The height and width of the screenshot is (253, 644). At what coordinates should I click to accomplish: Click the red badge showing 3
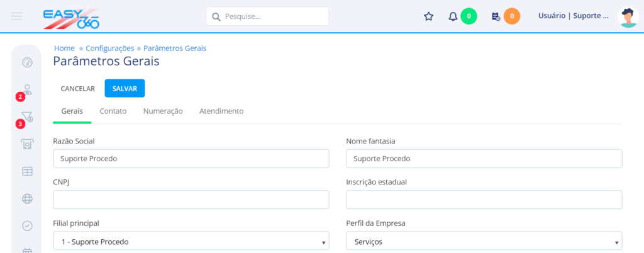pyautogui.click(x=20, y=123)
